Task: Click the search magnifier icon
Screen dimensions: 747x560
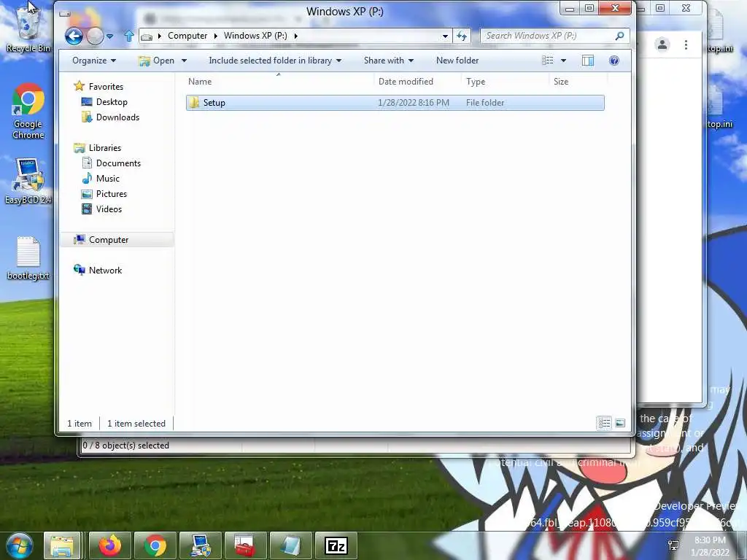Action: click(619, 36)
